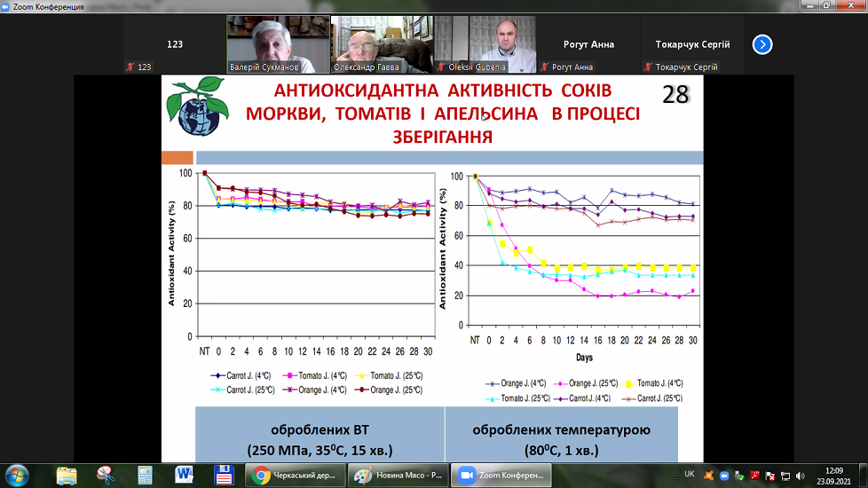Screen dimensions: 868x488
Task: Click the Zoom Конференция window title icon
Action: point(5,6)
